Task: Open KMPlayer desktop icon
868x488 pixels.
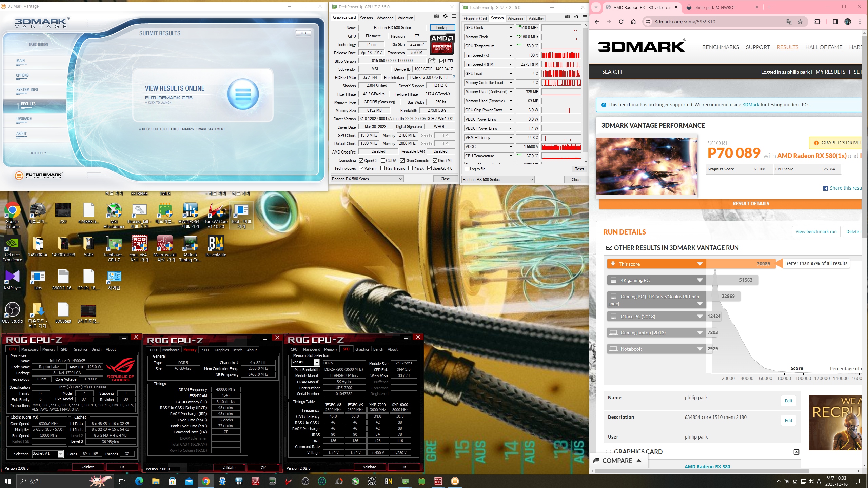Action: pos(12,280)
